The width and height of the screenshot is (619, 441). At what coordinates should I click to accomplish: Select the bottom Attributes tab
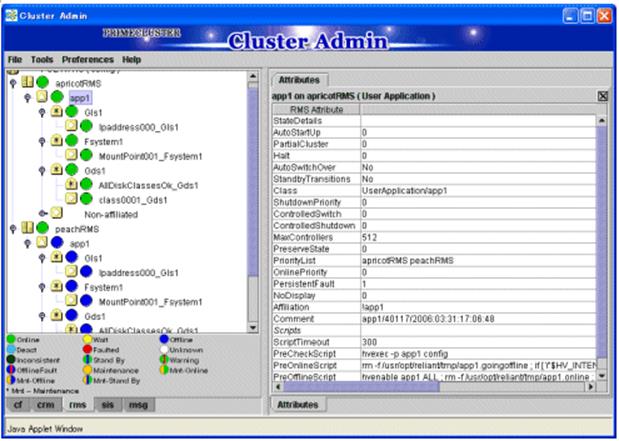(298, 405)
